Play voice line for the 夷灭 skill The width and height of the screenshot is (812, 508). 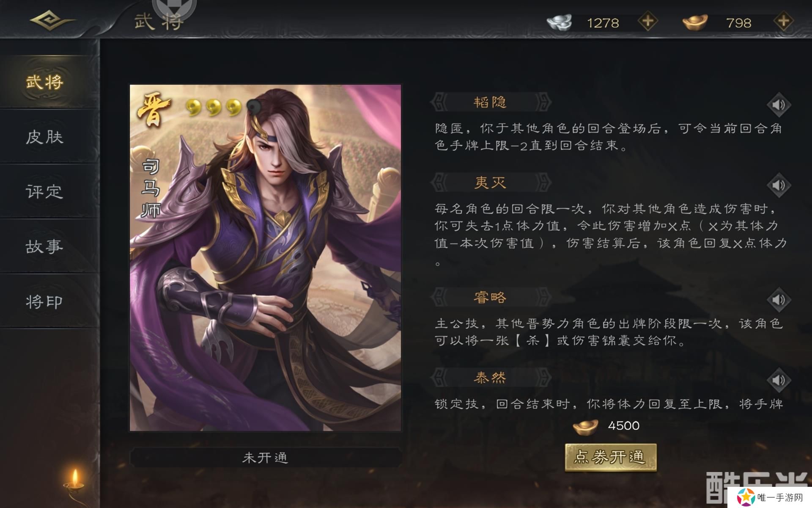779,185
